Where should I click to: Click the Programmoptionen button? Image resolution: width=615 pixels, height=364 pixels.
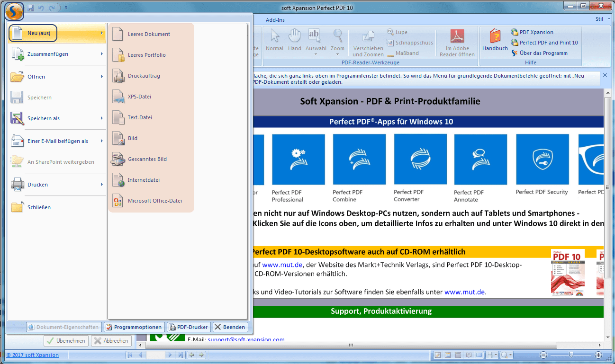[134, 327]
